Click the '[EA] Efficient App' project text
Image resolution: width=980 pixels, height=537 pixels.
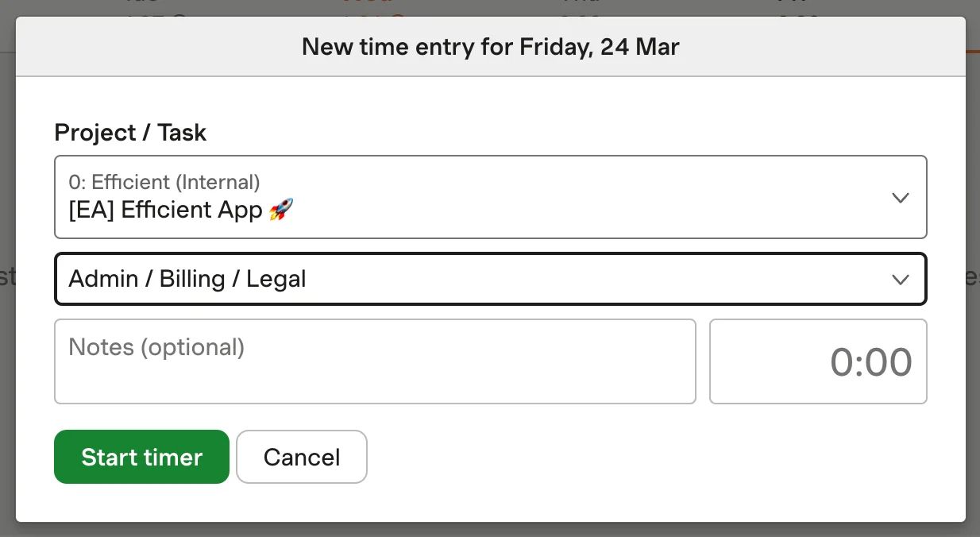pos(165,211)
